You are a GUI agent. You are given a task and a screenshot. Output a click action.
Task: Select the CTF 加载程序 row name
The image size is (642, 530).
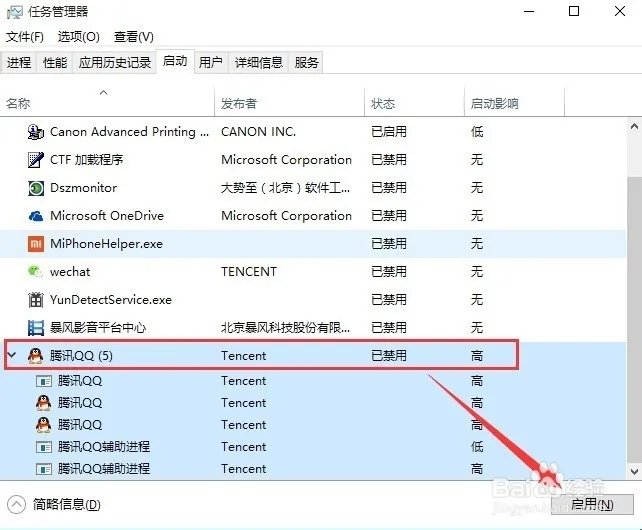pos(86,160)
